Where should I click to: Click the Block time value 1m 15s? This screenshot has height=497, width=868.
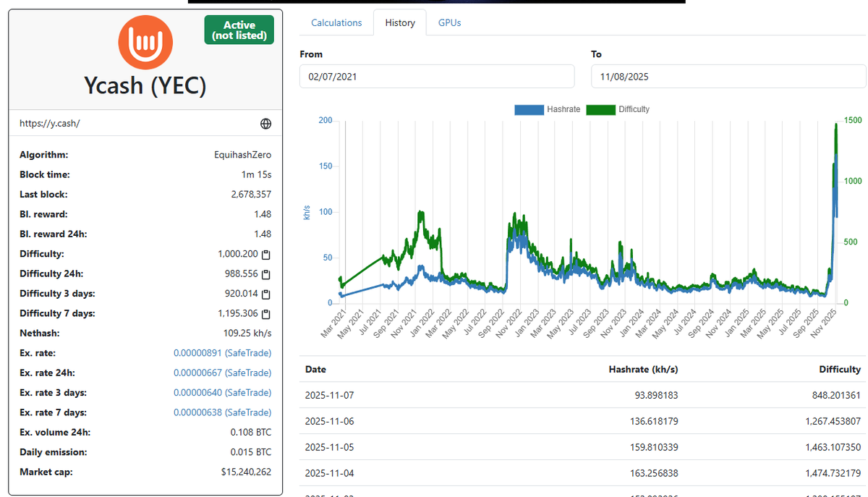(x=256, y=175)
